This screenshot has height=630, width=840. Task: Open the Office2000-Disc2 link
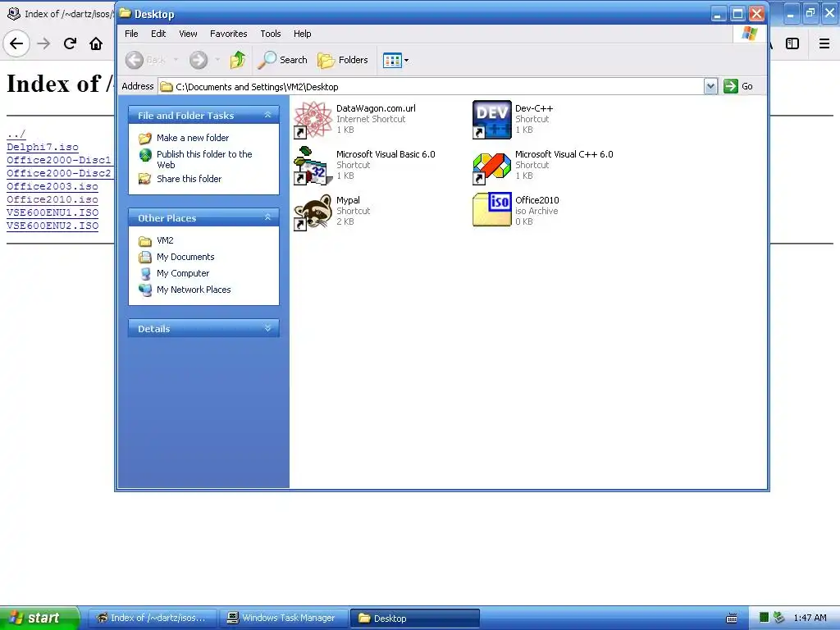point(59,173)
